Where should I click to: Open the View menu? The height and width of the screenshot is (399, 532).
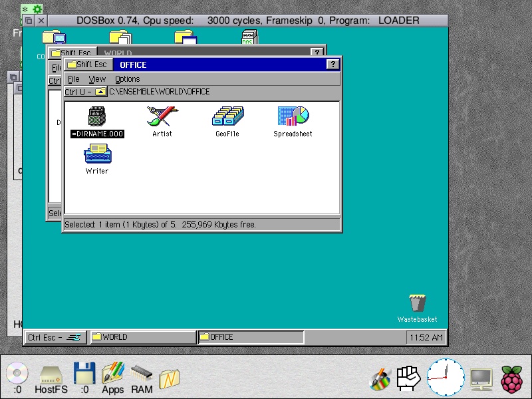97,79
